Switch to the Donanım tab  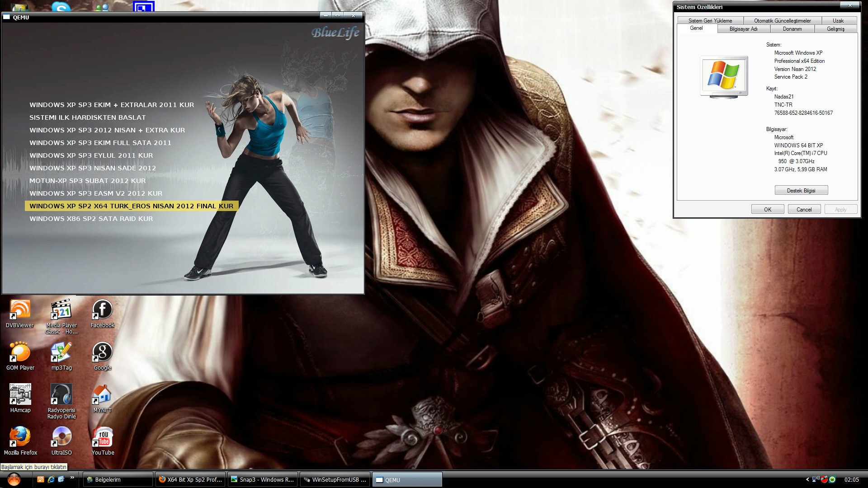coord(792,29)
